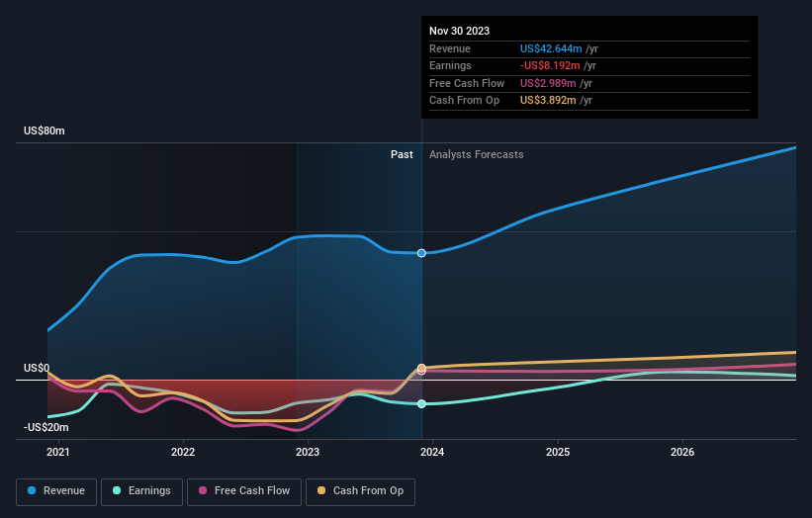Click the US$42.644m revenue value
Image resolution: width=812 pixels, height=518 pixels.
coord(551,48)
